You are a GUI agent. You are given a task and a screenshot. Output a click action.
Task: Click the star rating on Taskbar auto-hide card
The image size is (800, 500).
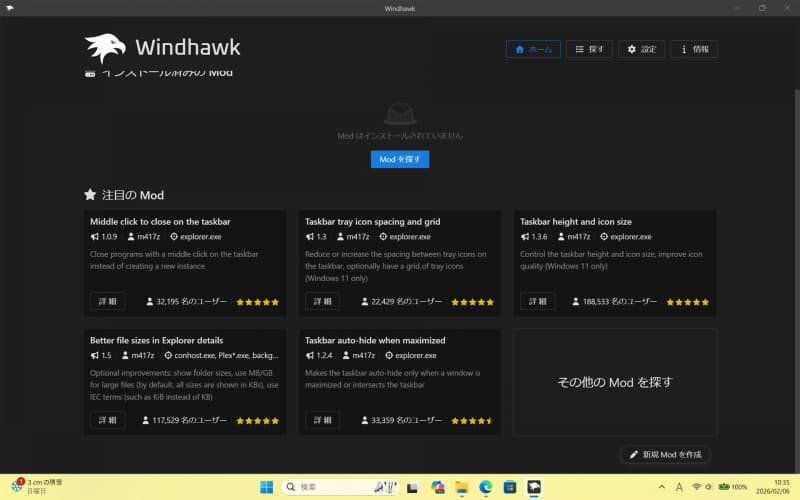tap(472, 420)
